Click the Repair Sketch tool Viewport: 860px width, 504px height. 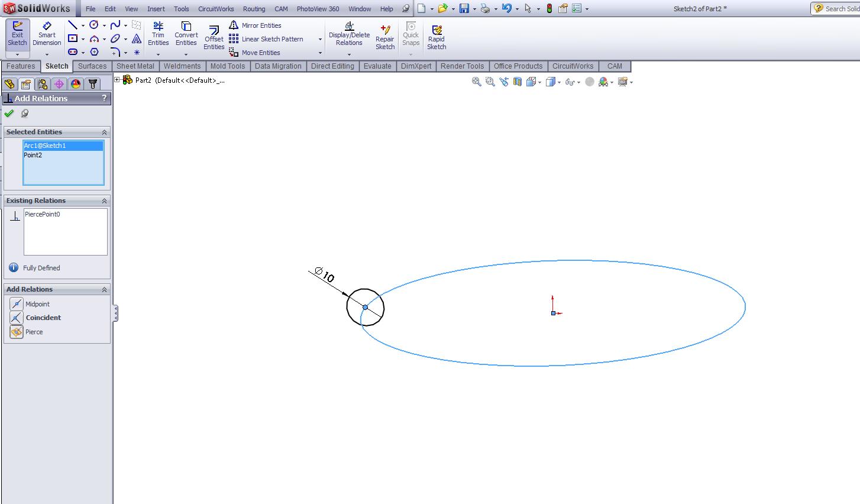coord(385,37)
